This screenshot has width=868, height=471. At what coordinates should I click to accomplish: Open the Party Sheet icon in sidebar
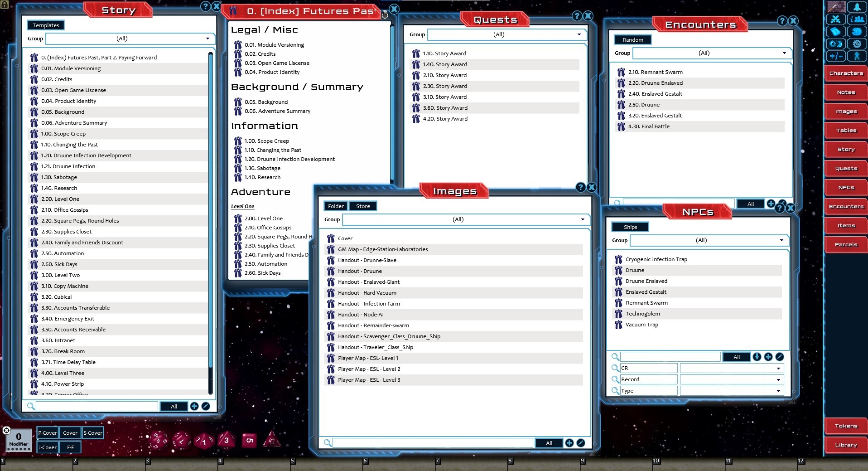tap(858, 19)
